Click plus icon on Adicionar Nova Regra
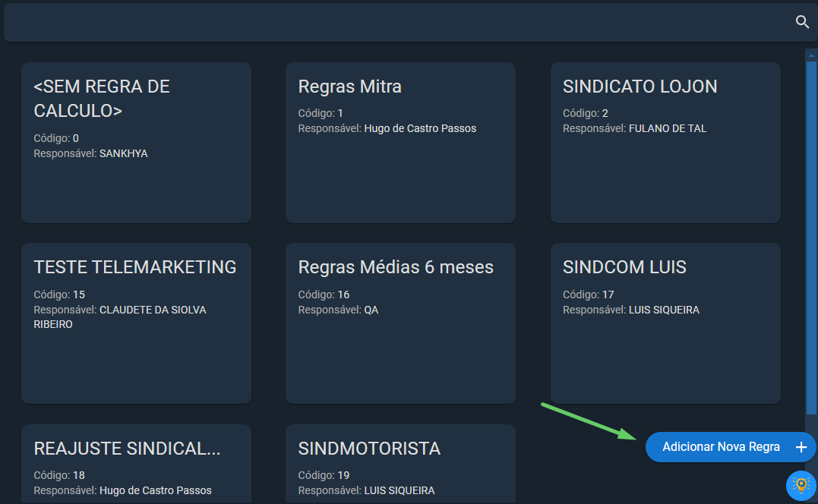818x504 pixels. pyautogui.click(x=801, y=447)
